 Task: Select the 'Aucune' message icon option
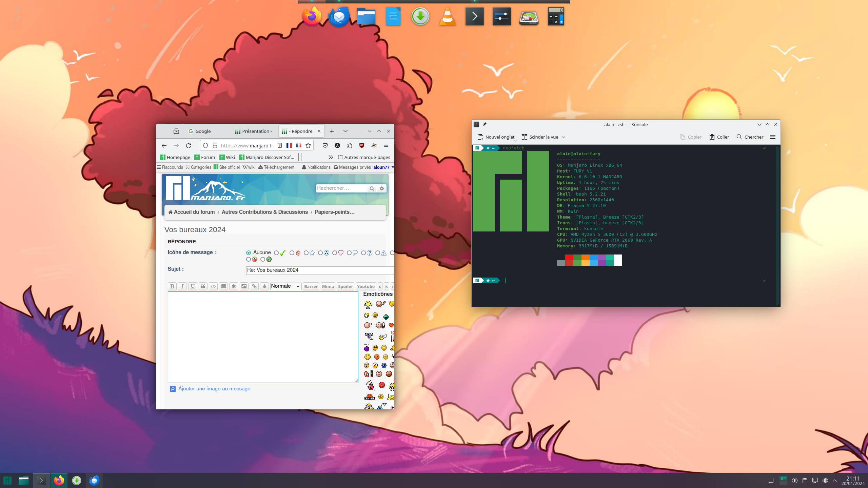249,253
